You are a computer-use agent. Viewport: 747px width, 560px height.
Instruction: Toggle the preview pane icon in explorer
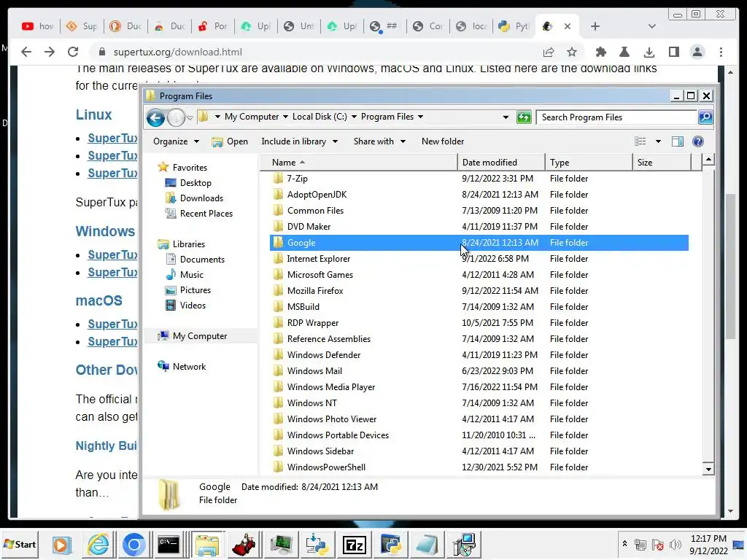(678, 141)
